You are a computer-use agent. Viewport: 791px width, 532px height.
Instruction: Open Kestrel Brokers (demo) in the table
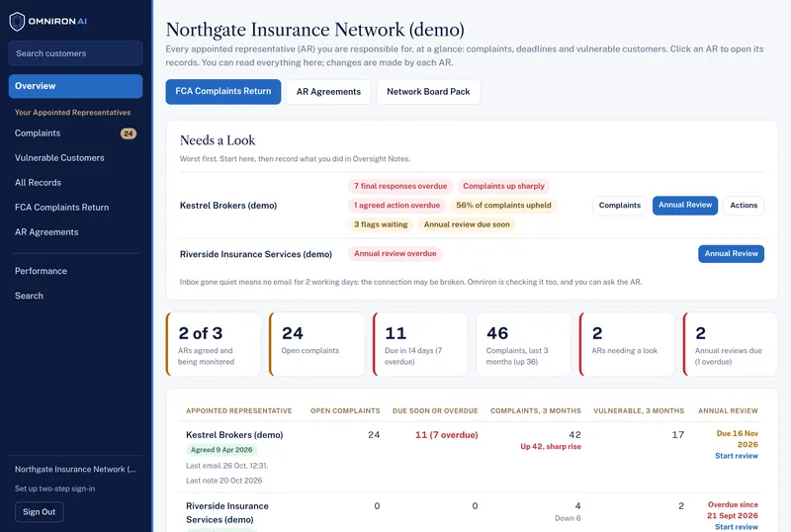(x=234, y=435)
